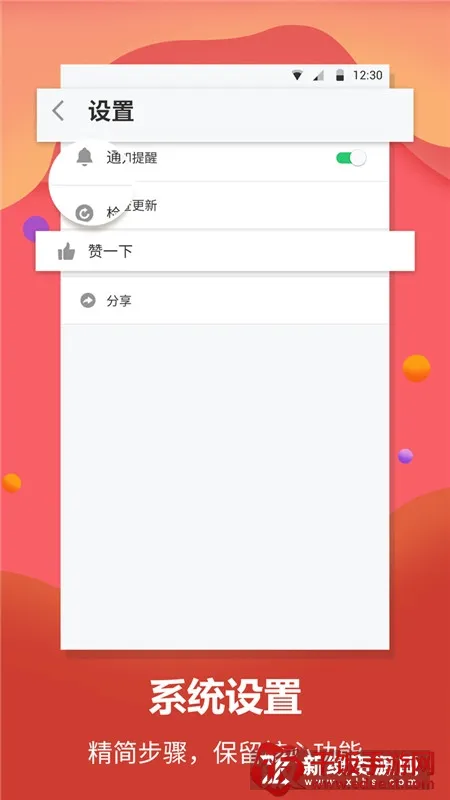Click the 系统设置 headline text
Viewport: 450px width, 800px height.
(x=225, y=697)
